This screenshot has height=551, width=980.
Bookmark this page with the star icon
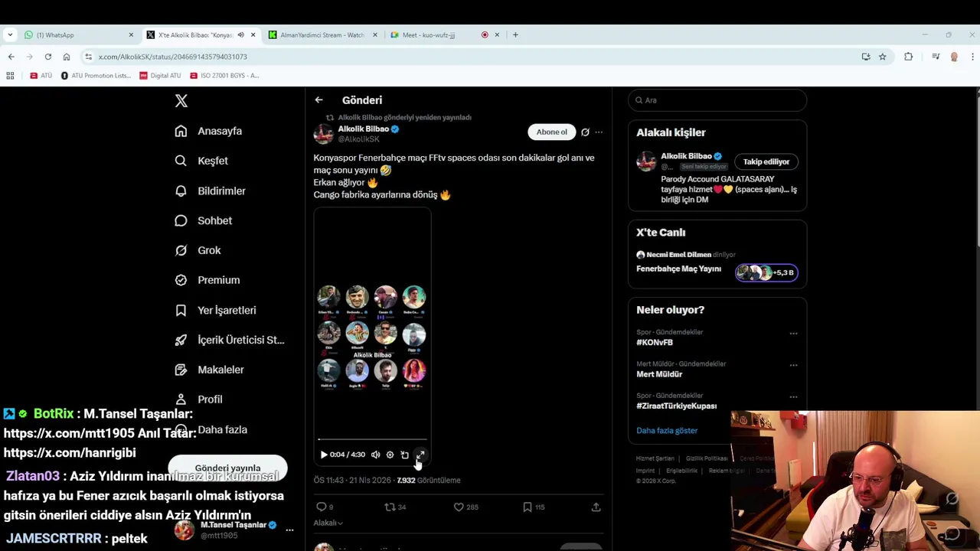coord(882,57)
